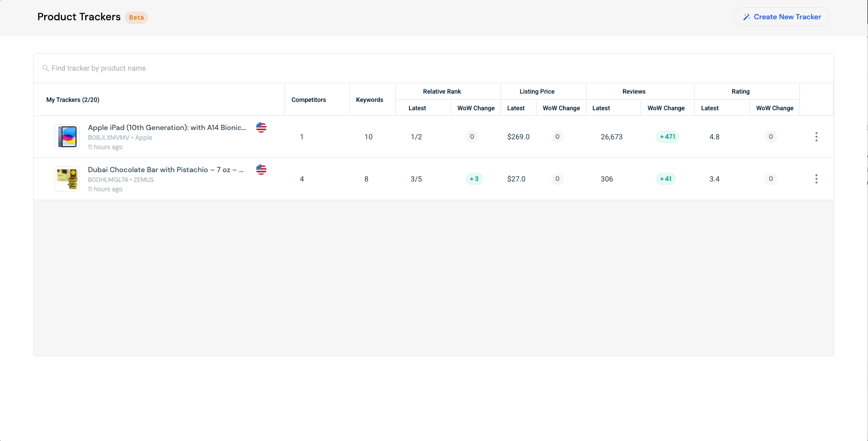Click the $269.0 listing price value
The width and height of the screenshot is (868, 441).
click(518, 137)
